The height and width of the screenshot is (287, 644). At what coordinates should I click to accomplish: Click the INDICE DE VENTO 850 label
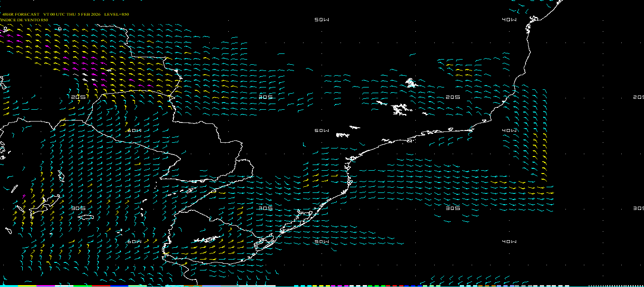coord(24,20)
